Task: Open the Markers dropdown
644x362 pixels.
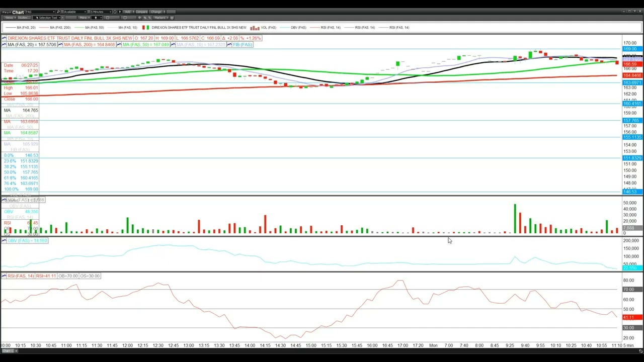Action: coord(162,18)
